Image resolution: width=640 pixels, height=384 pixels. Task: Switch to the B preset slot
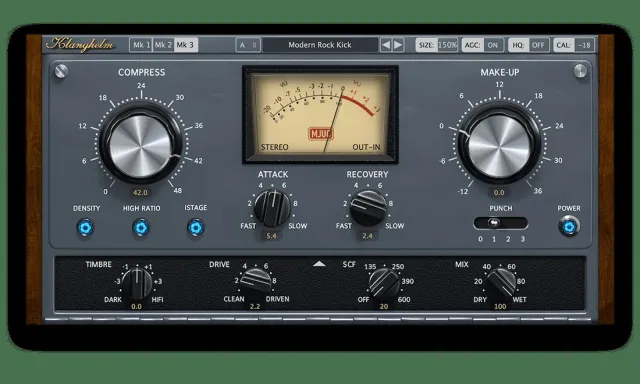click(254, 45)
